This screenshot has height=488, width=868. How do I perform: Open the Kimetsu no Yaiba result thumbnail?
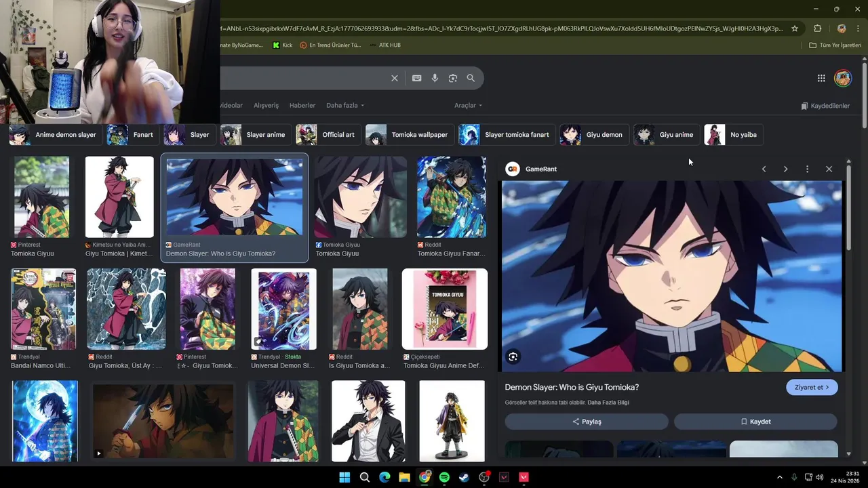point(119,197)
